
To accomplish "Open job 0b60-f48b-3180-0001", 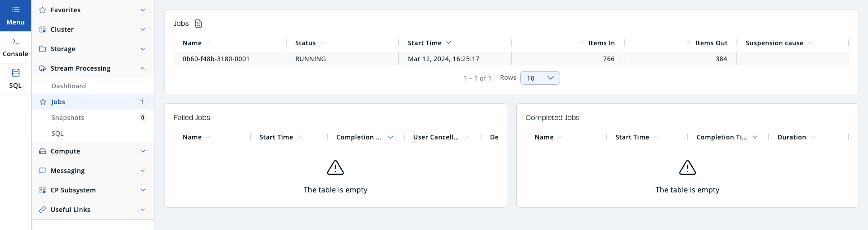I will click(216, 59).
